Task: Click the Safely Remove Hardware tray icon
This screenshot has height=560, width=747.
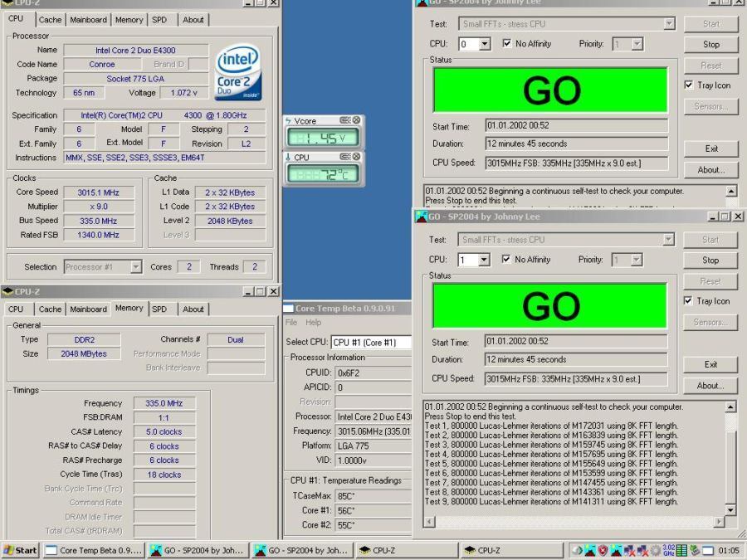Action: click(695, 551)
